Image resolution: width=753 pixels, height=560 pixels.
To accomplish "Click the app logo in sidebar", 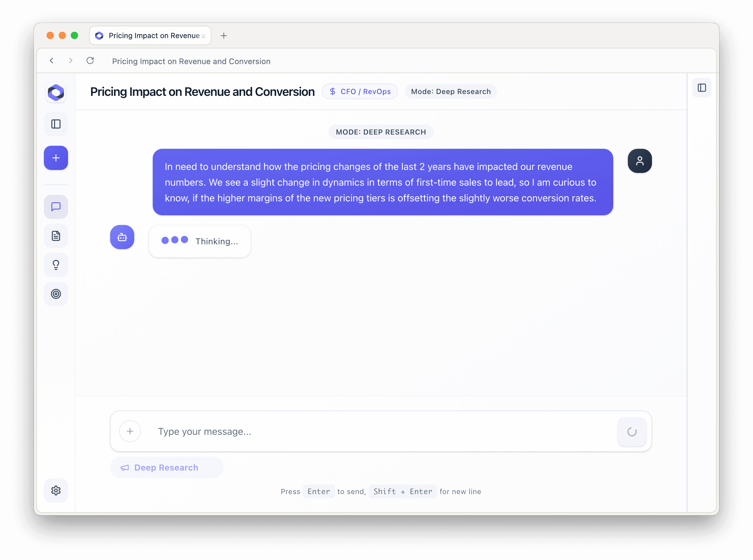I will (x=56, y=92).
